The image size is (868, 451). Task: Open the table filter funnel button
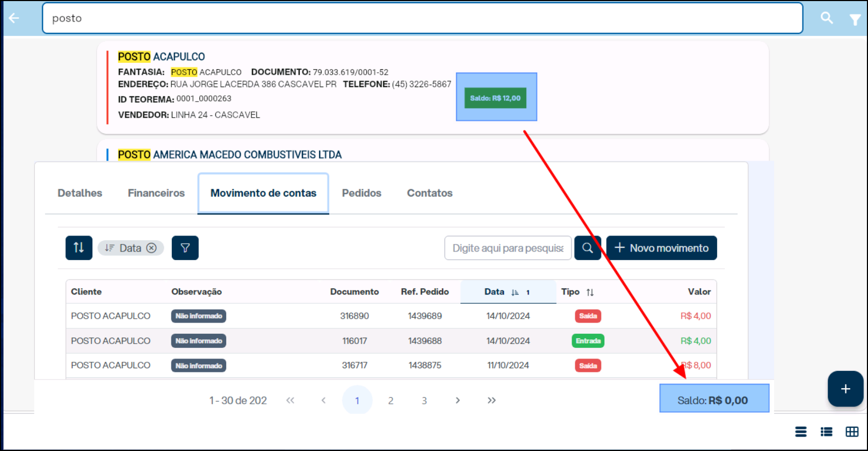185,248
